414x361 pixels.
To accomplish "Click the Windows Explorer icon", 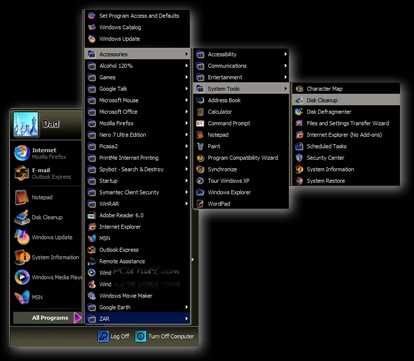I will coord(200,192).
